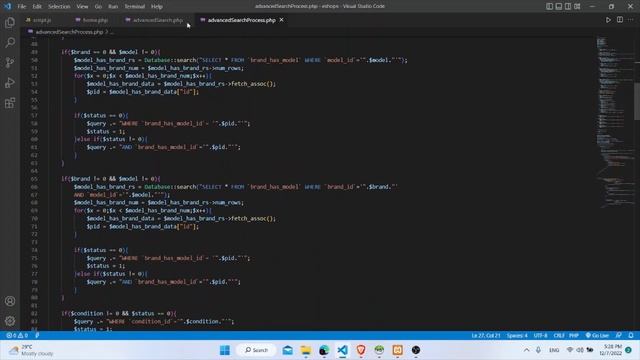Open the Manage gear icon
This screenshot has height=360, width=640.
click(x=10, y=321)
